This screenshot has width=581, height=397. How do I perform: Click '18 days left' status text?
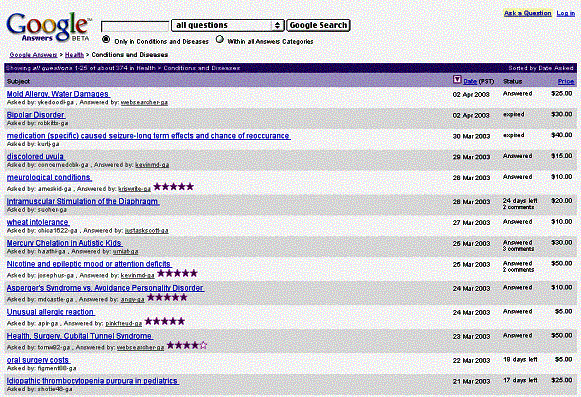pos(520,360)
